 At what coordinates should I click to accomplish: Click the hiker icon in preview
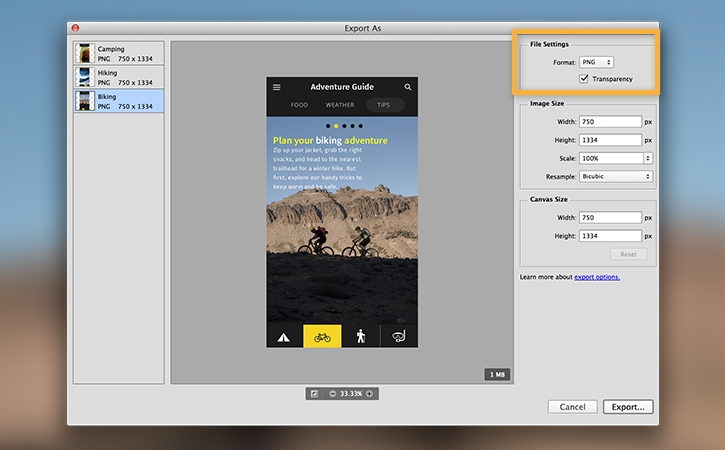360,336
